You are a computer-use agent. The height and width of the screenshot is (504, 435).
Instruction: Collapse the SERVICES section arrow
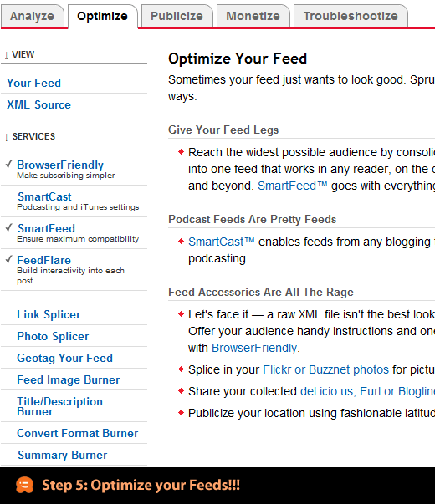(6, 137)
